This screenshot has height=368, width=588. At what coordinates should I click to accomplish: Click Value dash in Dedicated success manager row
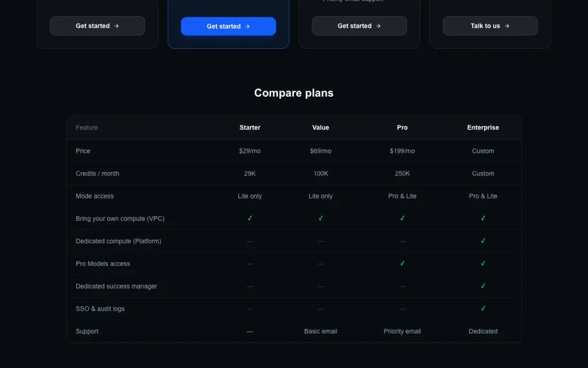[x=320, y=286]
